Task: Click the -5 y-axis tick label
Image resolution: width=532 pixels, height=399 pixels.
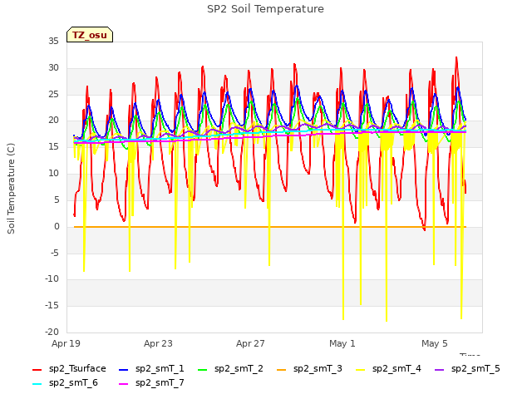Action: point(55,253)
